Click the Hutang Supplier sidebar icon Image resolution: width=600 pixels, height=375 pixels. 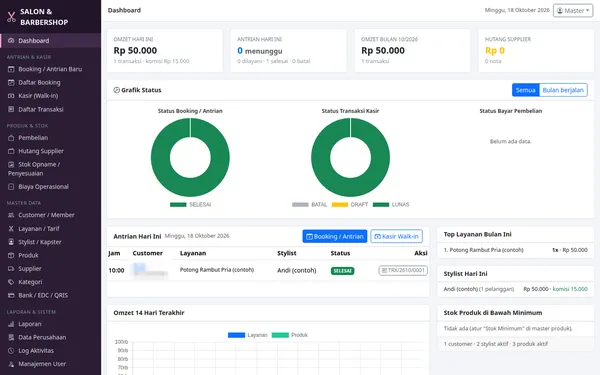click(11, 151)
